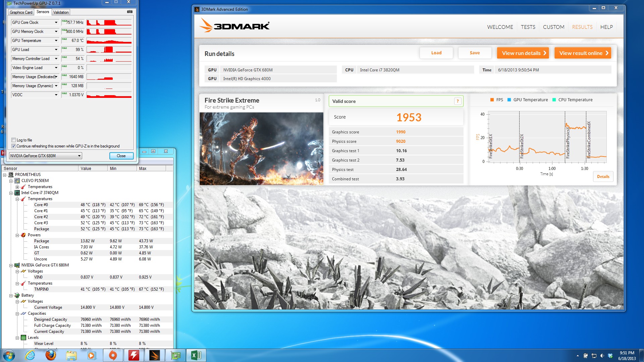Click the Fire Strike Extreme thumbnail image
This screenshot has height=362, width=644.
(x=261, y=148)
